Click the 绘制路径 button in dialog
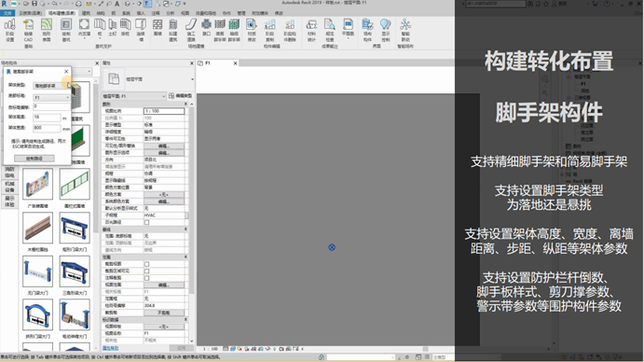The image size is (644, 362). pyautogui.click(x=34, y=159)
